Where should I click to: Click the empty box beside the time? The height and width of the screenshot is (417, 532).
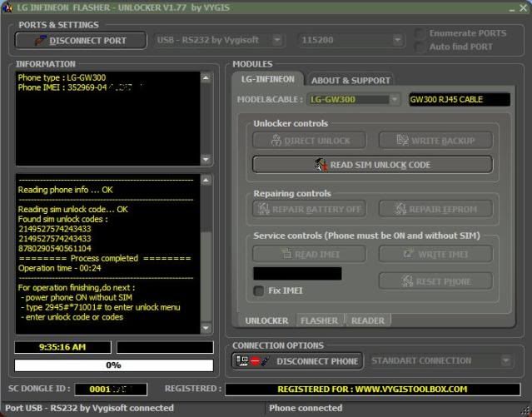tap(165, 347)
